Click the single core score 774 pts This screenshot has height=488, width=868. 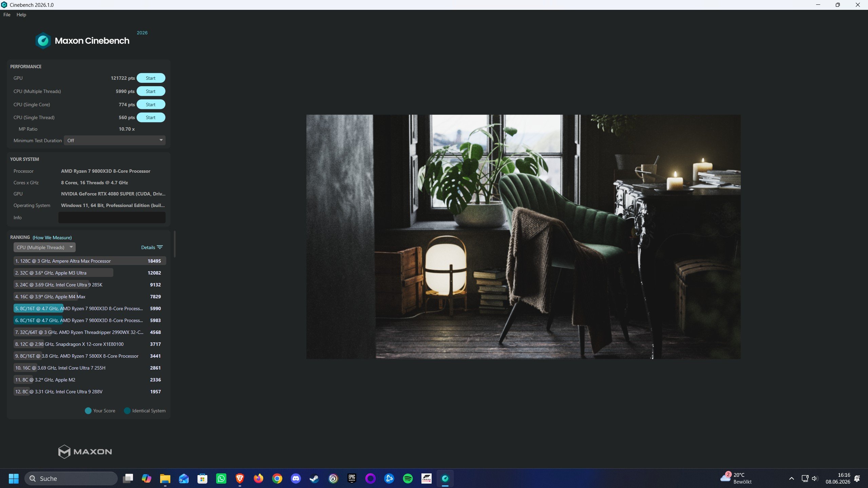coord(127,105)
